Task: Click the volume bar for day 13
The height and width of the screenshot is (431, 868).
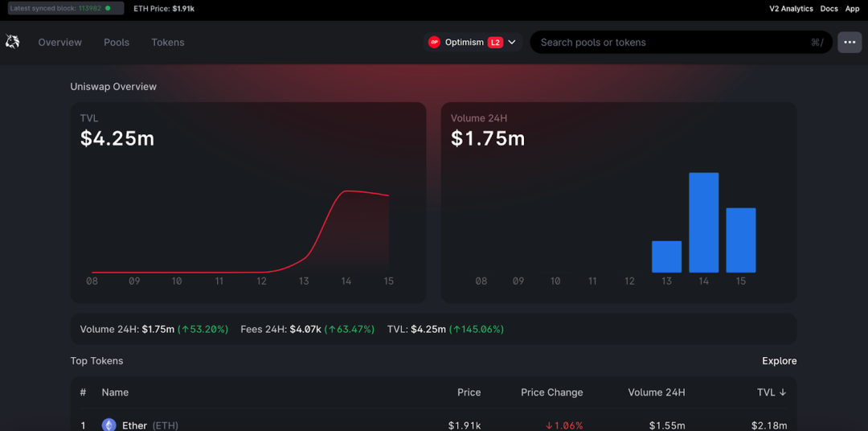Action: 666,257
